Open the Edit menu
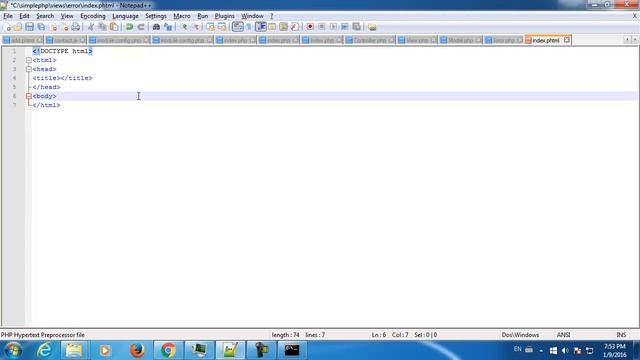 point(24,16)
